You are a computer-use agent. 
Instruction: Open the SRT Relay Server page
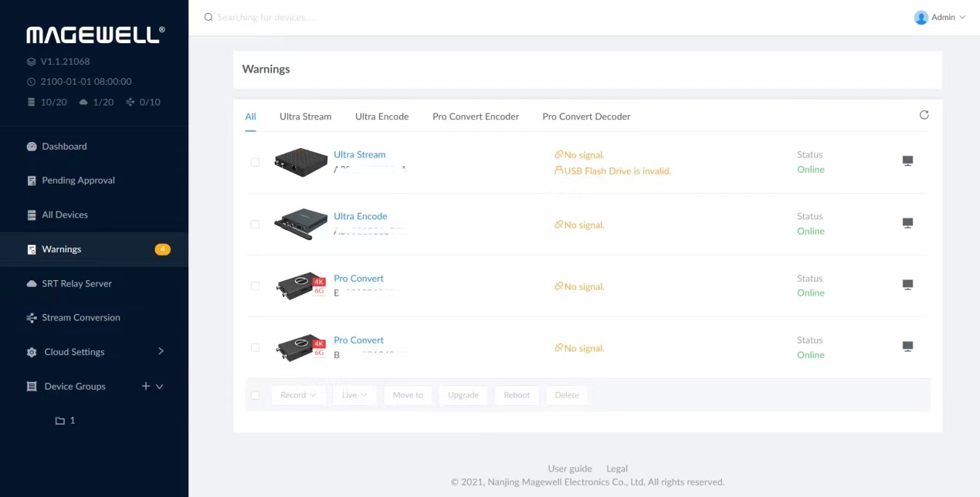point(76,283)
